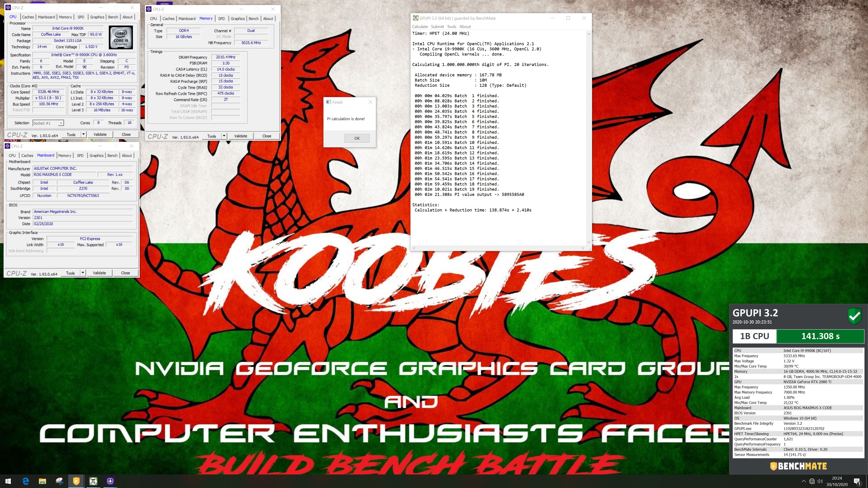The height and width of the screenshot is (488, 868).
Task: Minimize the GPUPI window
Action: point(552,18)
